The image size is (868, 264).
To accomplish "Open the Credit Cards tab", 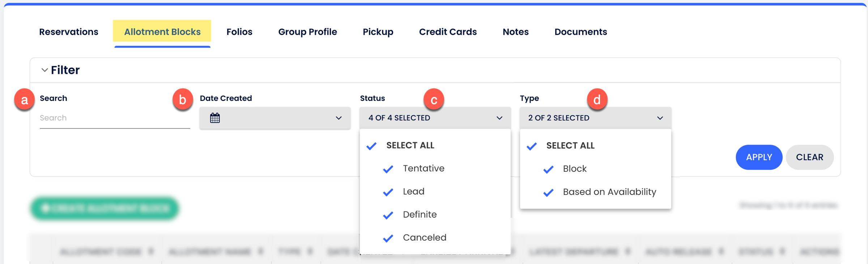I will [448, 32].
